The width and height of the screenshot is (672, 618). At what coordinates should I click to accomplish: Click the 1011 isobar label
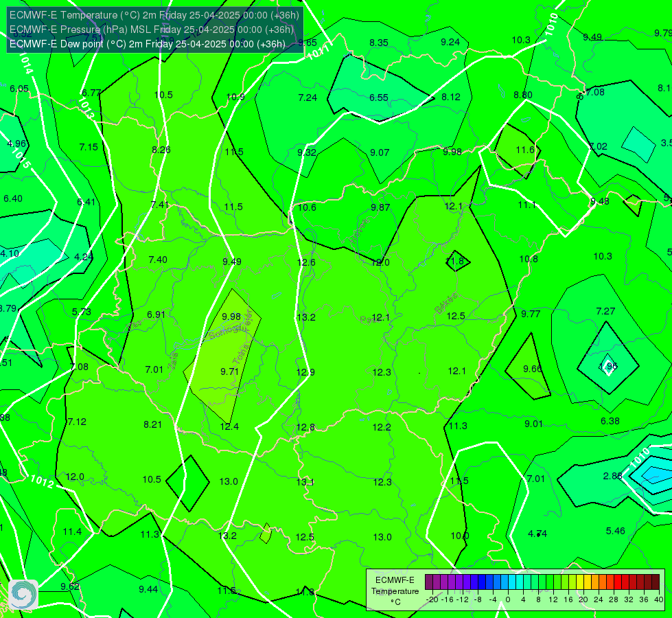[x=318, y=52]
